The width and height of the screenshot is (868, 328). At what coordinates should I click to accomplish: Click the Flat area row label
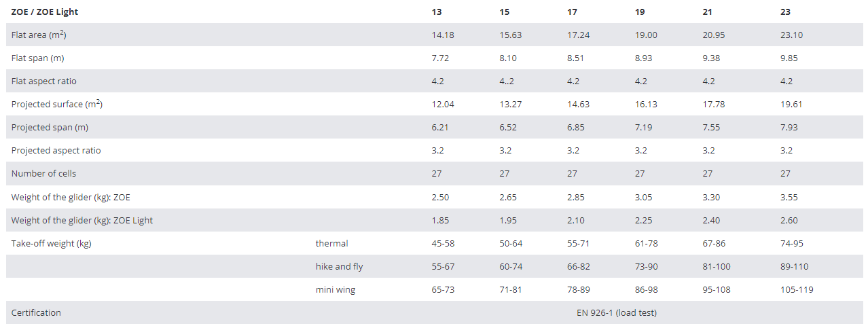[x=39, y=35]
